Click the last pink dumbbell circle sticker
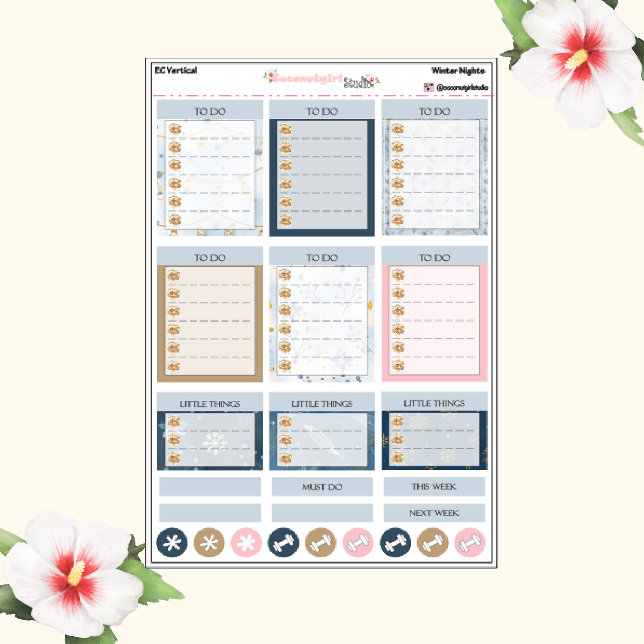Screen dimensions: 644x644 [x=470, y=543]
